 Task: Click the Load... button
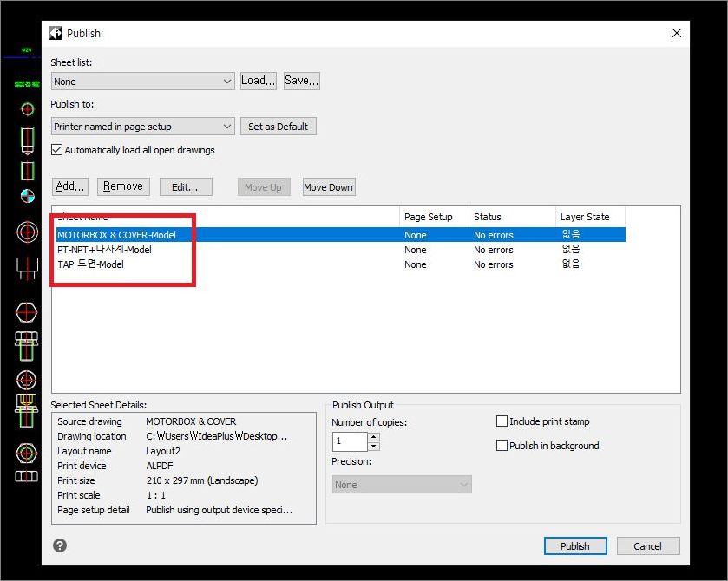(x=259, y=81)
